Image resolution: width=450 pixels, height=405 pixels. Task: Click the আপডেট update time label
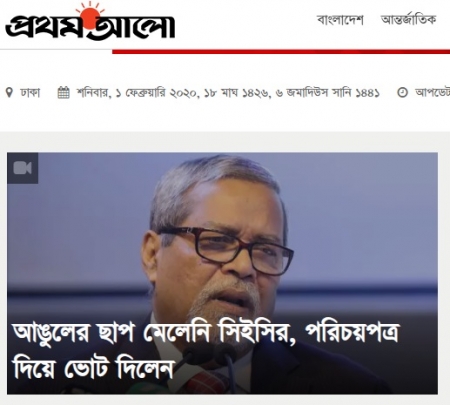pos(432,92)
